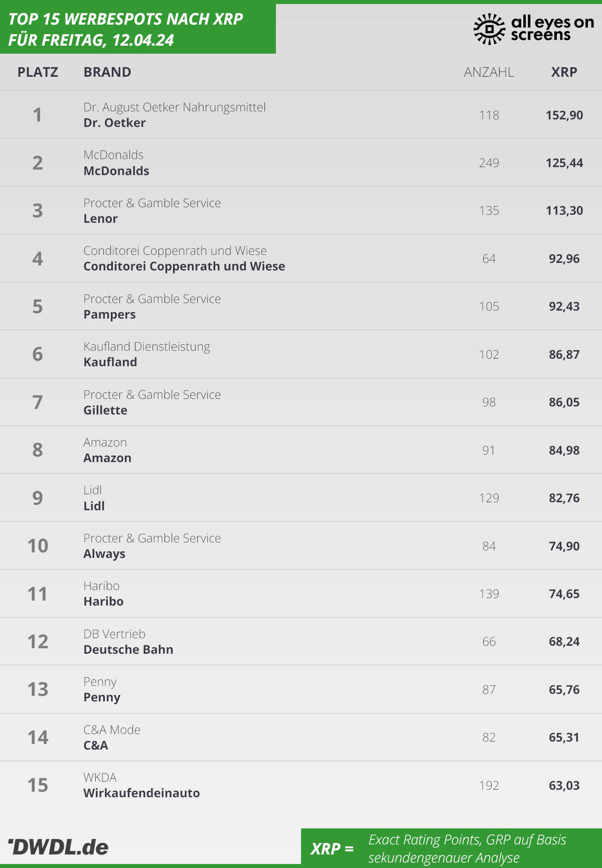This screenshot has width=602, height=868.
Task: Click the DWDL.de logo
Action: click(58, 847)
